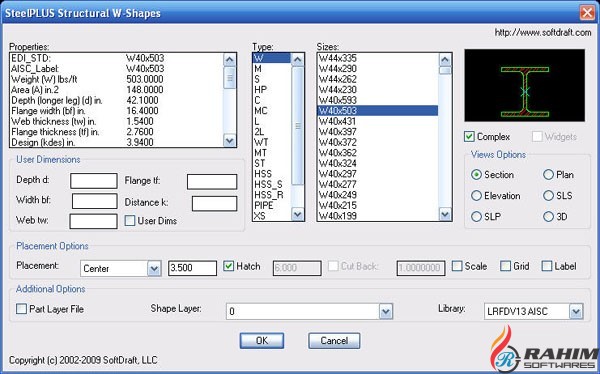The height and width of the screenshot is (374, 600).
Task: Select size W40x297
Action: pyautogui.click(x=378, y=174)
